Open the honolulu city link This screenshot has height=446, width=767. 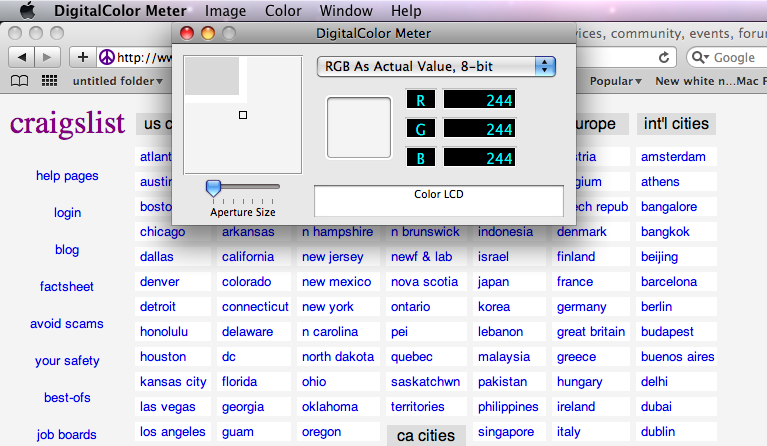pos(164,332)
